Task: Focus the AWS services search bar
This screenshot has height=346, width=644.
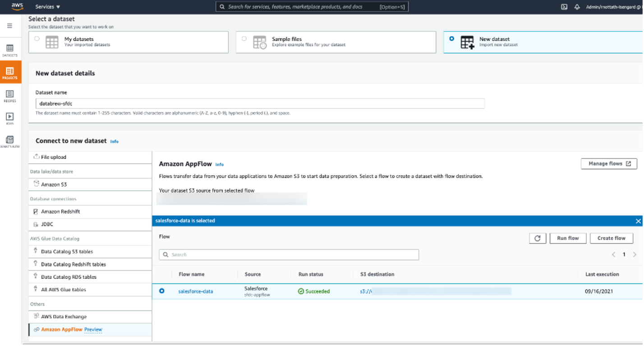Action: coord(312,7)
